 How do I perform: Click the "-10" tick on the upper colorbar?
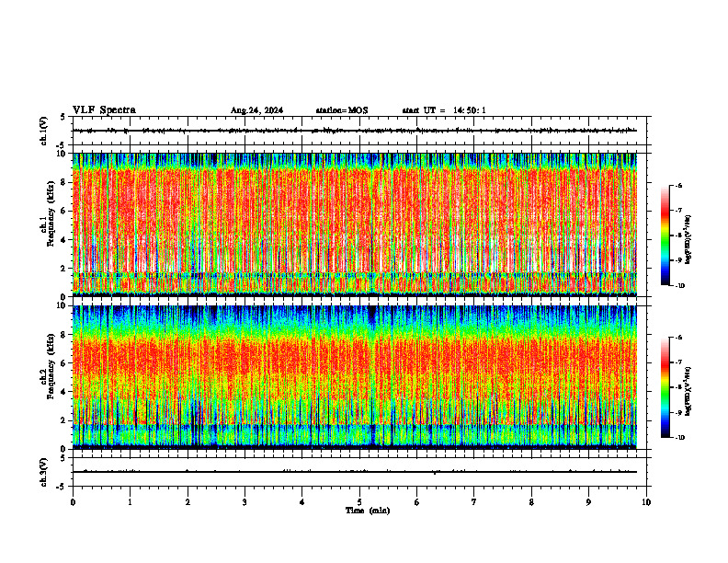679,285
